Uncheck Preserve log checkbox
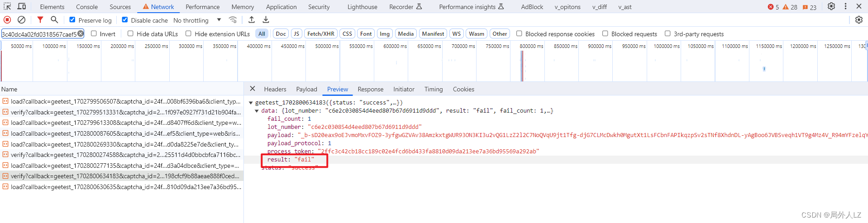The image size is (868, 223). click(x=72, y=20)
